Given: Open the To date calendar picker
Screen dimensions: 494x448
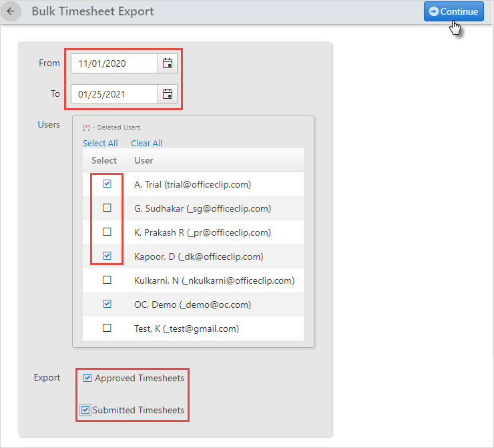Looking at the screenshot, I should (x=168, y=94).
